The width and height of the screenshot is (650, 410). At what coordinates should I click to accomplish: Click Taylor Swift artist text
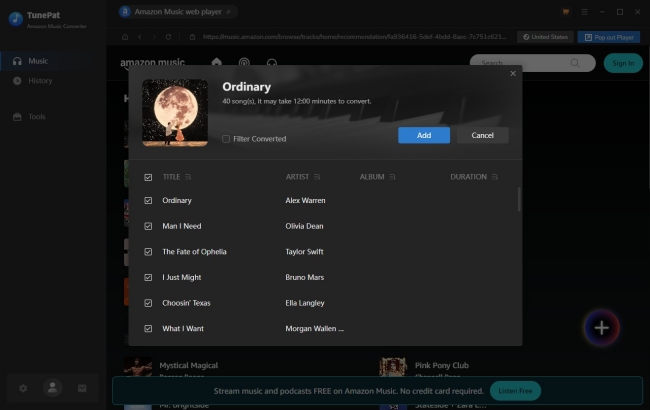coord(304,252)
